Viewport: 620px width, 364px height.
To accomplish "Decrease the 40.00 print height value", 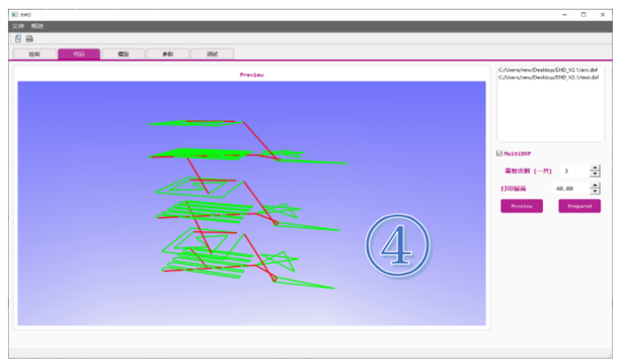I will coord(595,192).
